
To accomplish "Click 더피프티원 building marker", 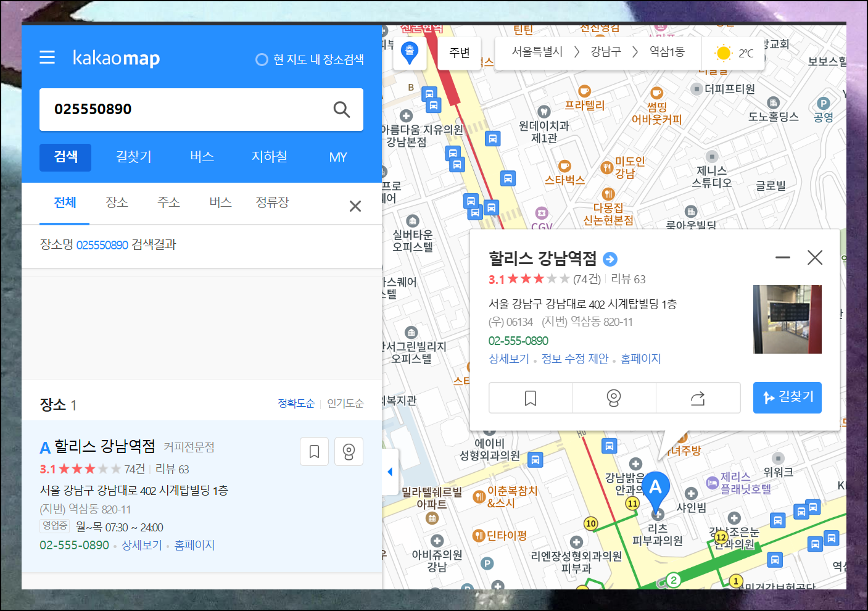I will tap(696, 89).
